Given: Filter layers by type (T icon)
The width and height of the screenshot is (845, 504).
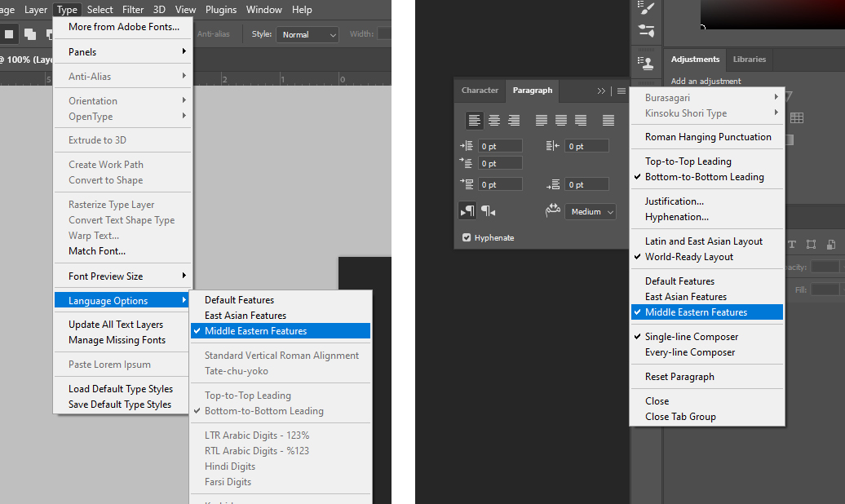Looking at the screenshot, I should 792,244.
